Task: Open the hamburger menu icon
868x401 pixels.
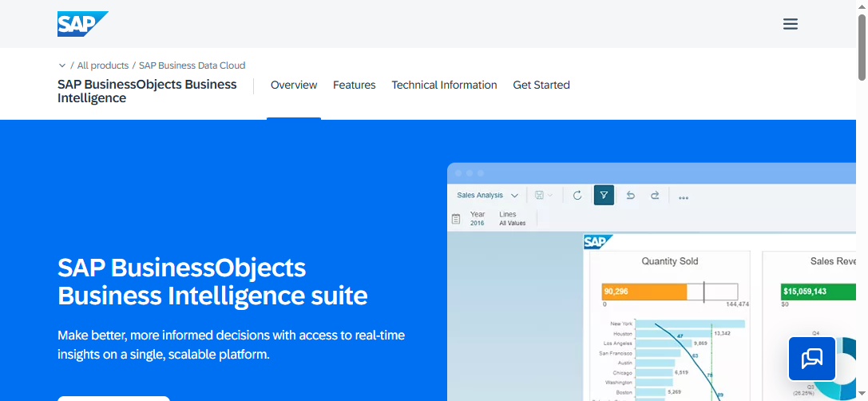Action: tap(791, 24)
